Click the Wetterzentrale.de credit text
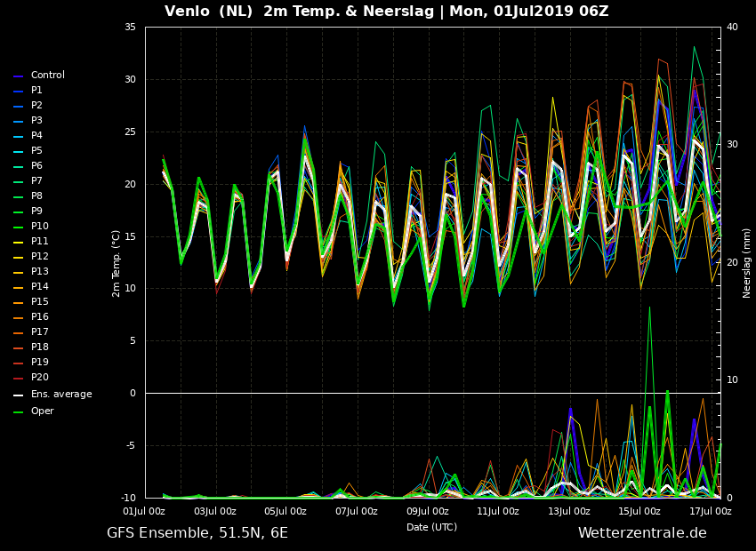 coord(642,532)
